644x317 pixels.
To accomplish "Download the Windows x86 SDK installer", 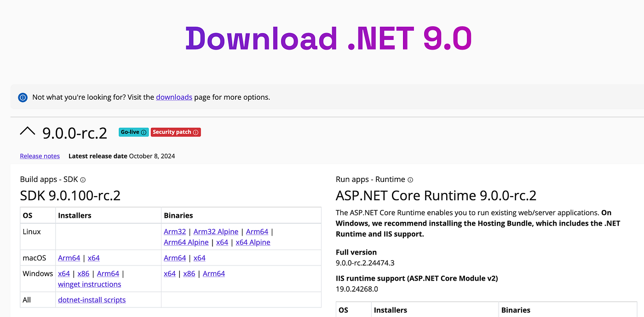I will tap(83, 274).
